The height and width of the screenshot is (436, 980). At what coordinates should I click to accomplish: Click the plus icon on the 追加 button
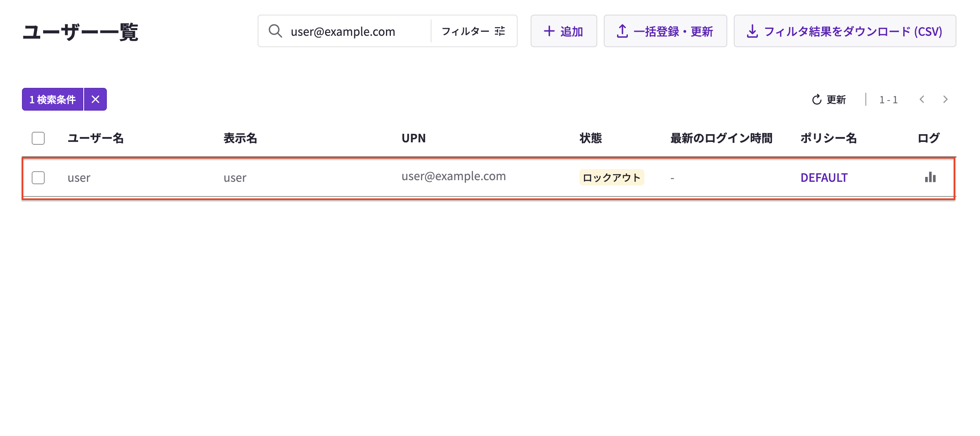pyautogui.click(x=549, y=31)
